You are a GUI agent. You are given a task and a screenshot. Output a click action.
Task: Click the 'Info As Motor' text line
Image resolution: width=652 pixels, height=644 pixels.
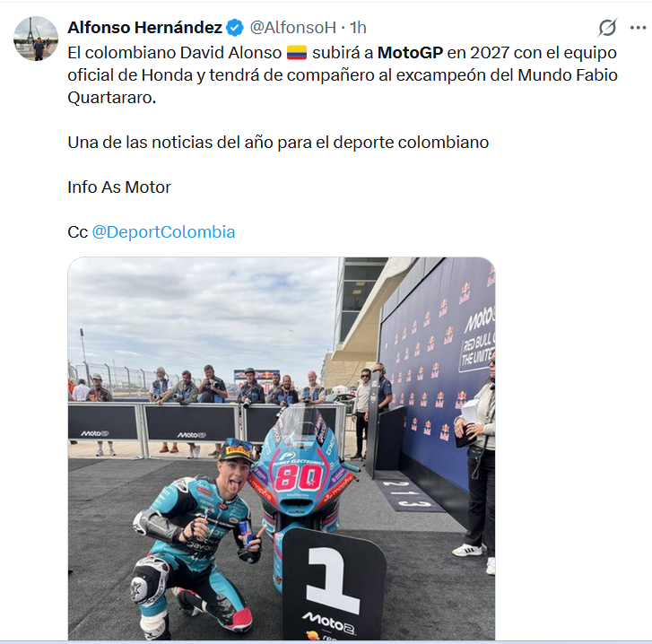pos(119,187)
